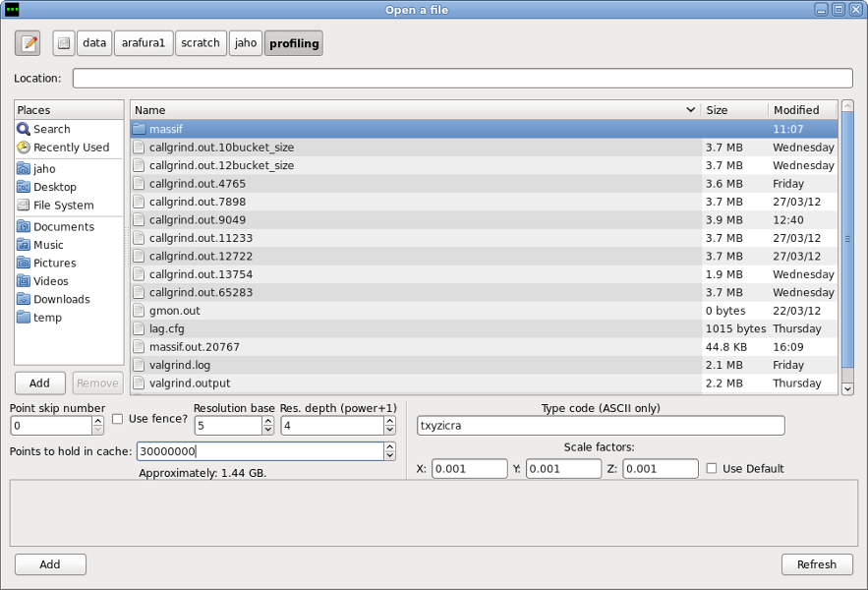
Task: Click the scrollbar up arrow of file list
Action: (x=847, y=106)
